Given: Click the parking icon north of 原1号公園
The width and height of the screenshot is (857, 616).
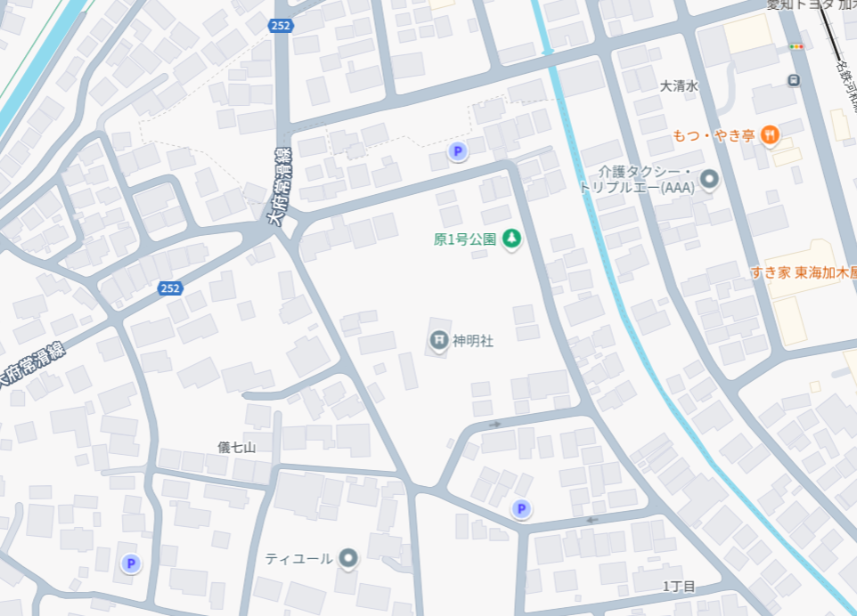Looking at the screenshot, I should [458, 151].
